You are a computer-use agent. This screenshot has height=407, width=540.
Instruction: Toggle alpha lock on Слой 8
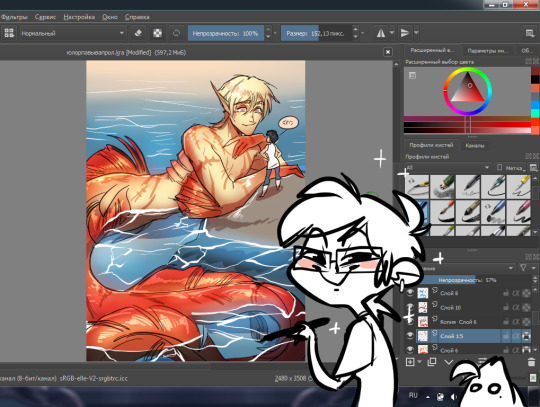pos(527,293)
